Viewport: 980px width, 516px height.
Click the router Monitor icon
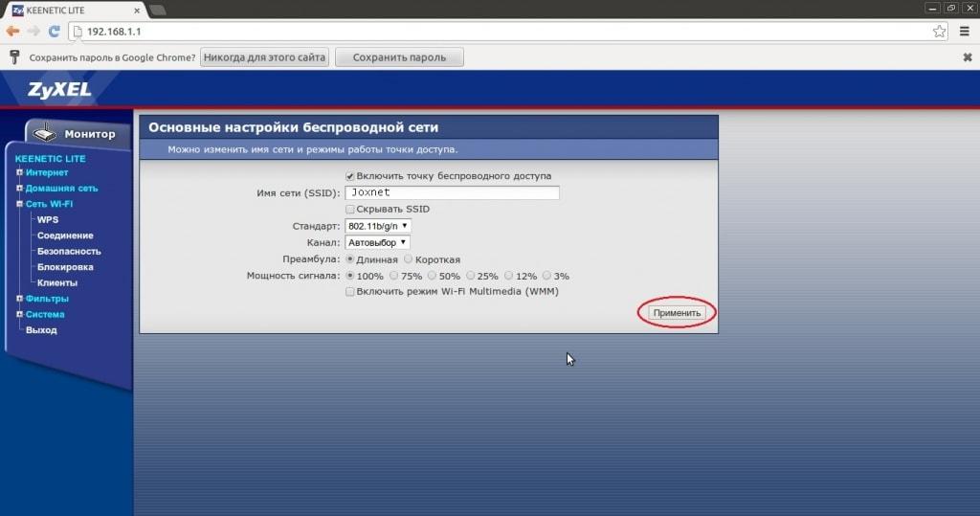pos(44,133)
